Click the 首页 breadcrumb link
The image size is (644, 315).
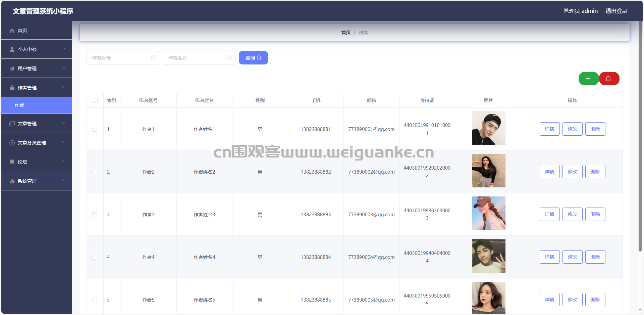click(346, 33)
